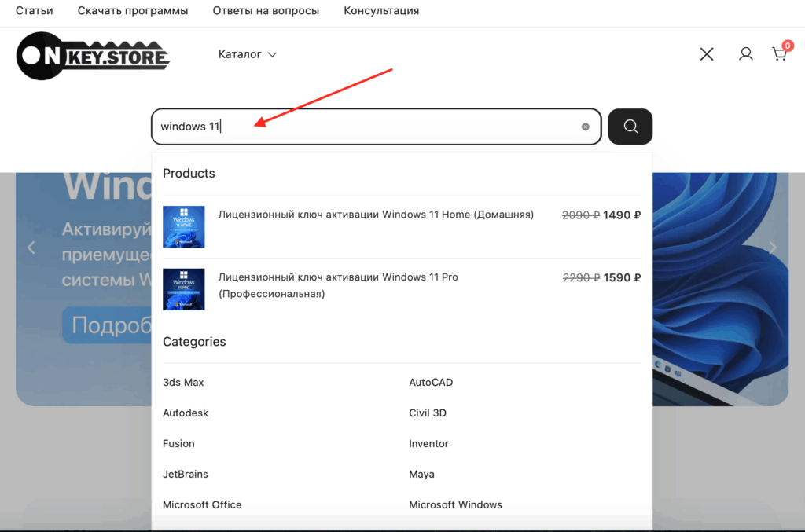Screen dimensions: 805x532
Task: Click the Windows 11 Home product thumbnail
Action: tap(183, 226)
